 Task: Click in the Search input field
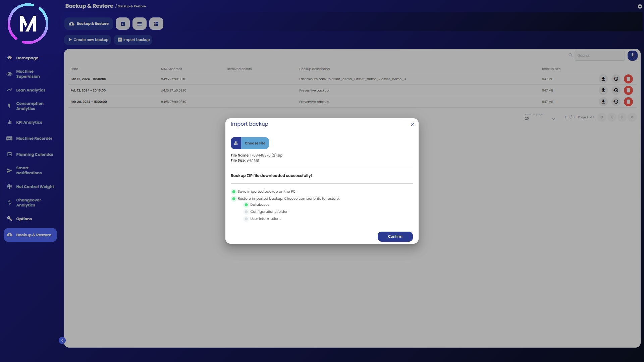click(x=599, y=56)
